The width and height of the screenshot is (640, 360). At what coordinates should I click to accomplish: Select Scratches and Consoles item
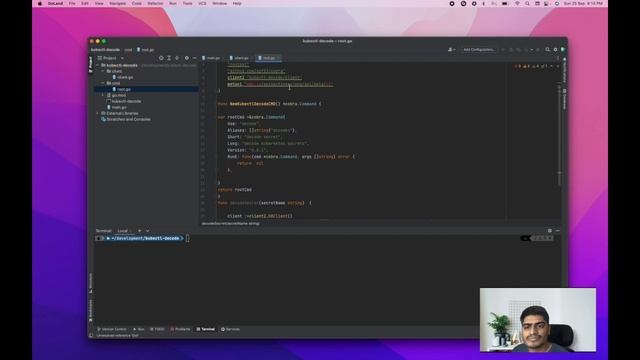(126, 119)
